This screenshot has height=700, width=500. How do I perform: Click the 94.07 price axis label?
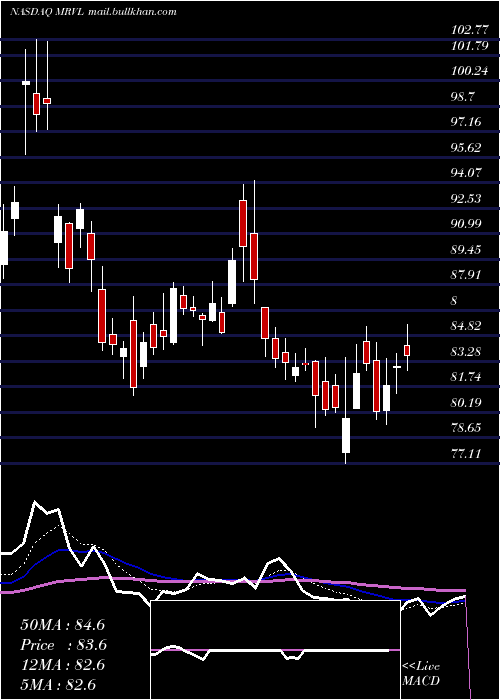(466, 173)
